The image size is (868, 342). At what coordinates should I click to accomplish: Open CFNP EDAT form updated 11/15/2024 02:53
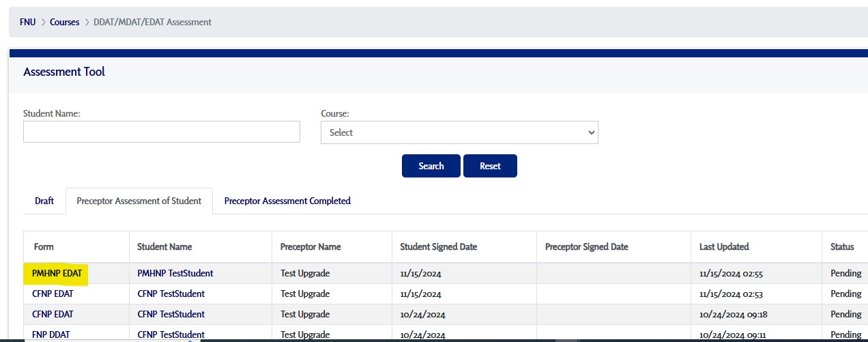click(x=53, y=294)
